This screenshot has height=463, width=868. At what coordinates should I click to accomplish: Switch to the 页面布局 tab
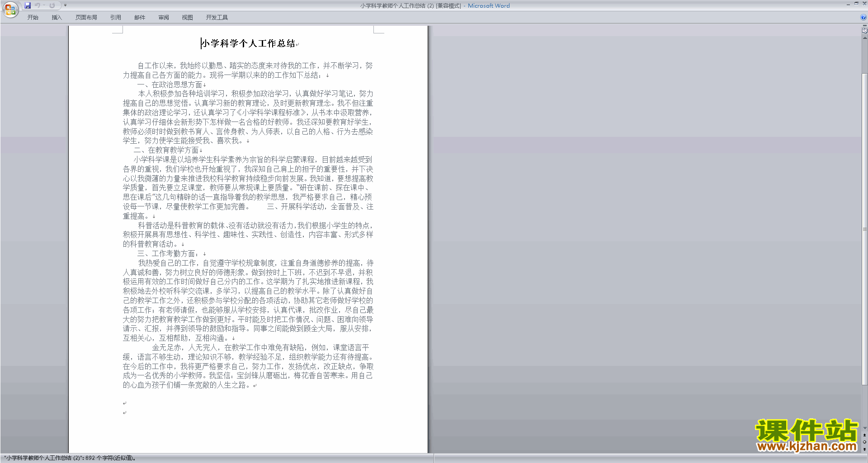tap(86, 18)
